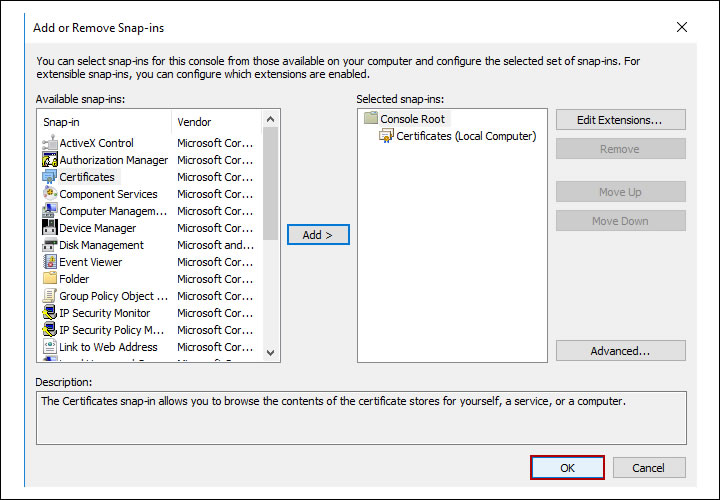Select the Certificates snap-in icon
This screenshot has height=500, width=720.
pyautogui.click(x=50, y=177)
